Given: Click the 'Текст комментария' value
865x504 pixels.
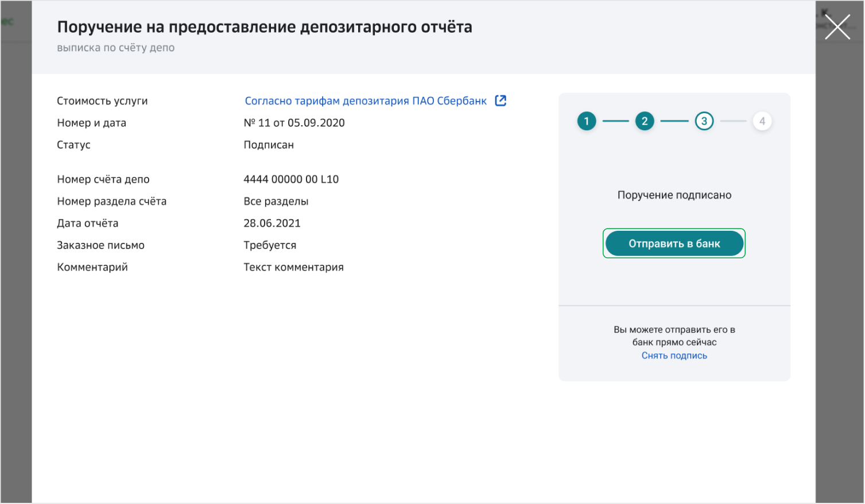Looking at the screenshot, I should coord(293,267).
